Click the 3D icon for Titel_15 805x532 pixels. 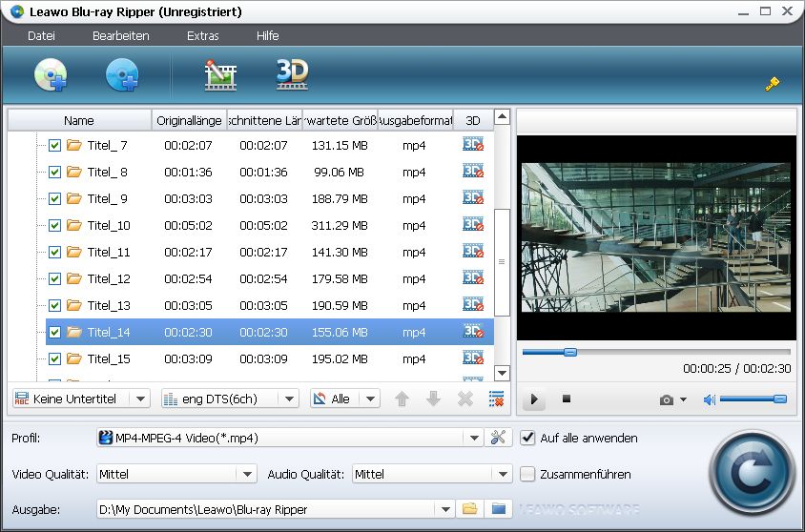click(x=473, y=358)
